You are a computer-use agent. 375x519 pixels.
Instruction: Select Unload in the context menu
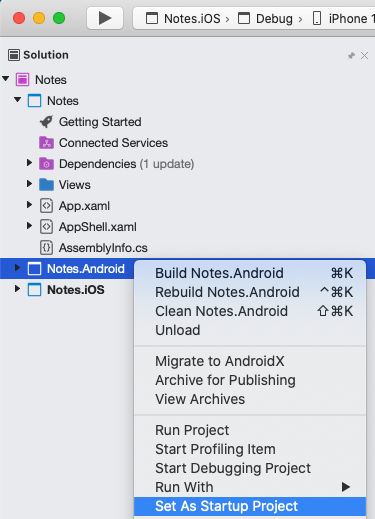(x=250, y=330)
